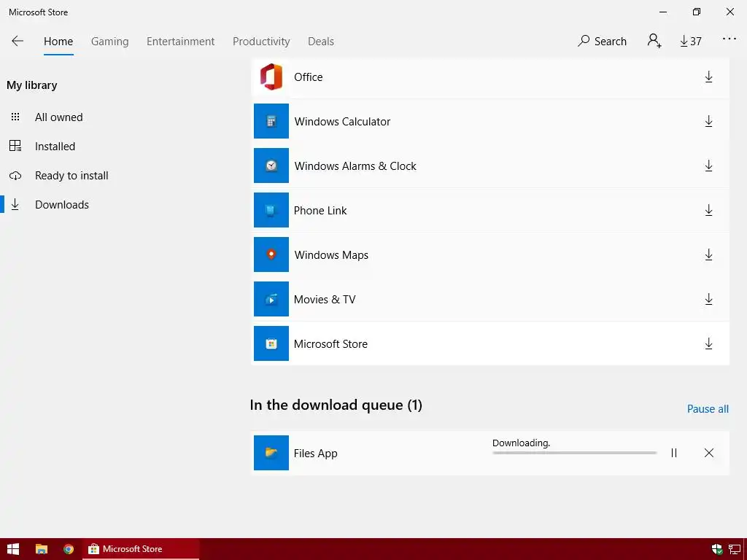This screenshot has height=560, width=747.
Task: Switch to the Home tab
Action: 58,42
